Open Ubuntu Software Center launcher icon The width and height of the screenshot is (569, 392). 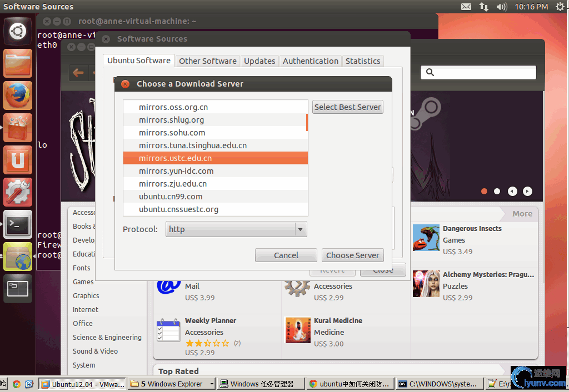click(18, 128)
